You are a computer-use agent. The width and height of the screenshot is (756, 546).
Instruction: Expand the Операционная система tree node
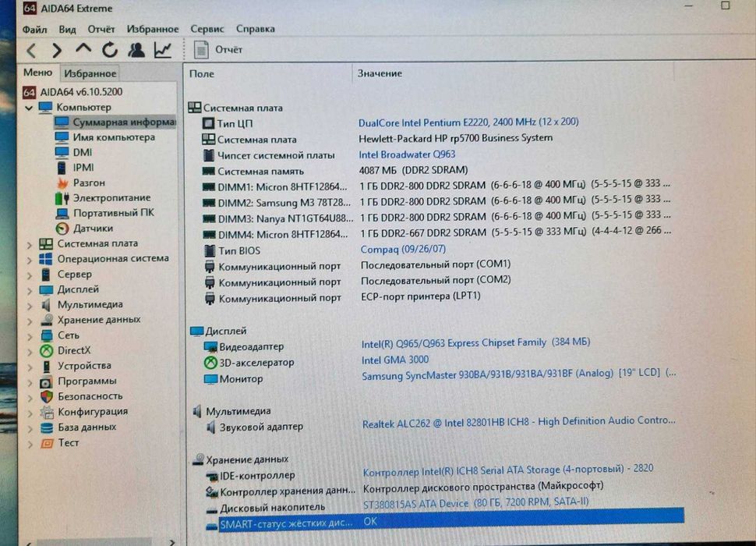click(30, 260)
